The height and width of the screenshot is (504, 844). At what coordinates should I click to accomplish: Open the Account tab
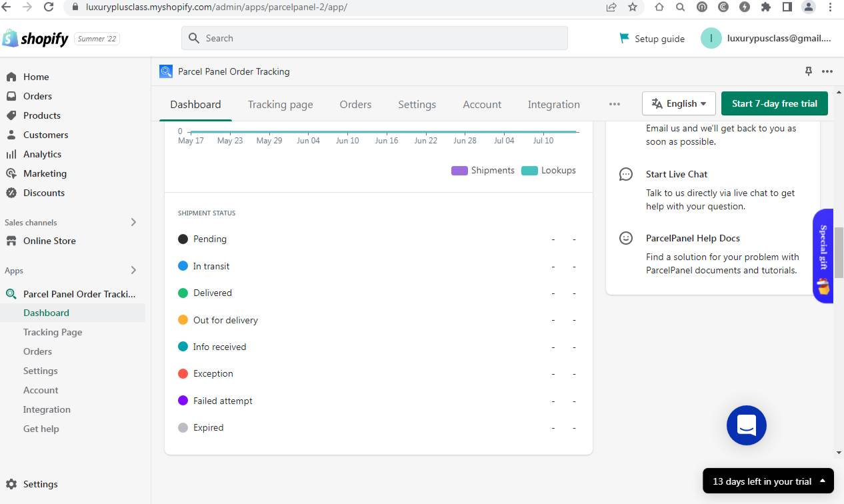[482, 104]
